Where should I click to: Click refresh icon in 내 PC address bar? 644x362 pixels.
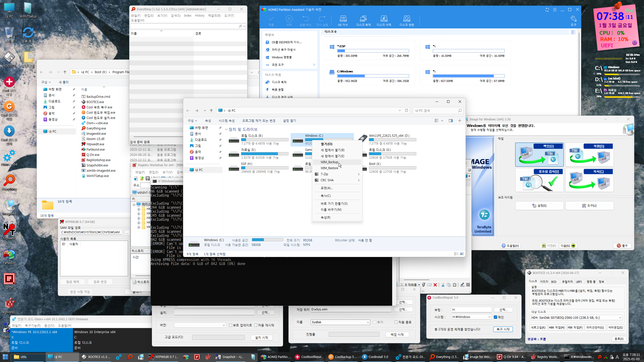point(406,110)
